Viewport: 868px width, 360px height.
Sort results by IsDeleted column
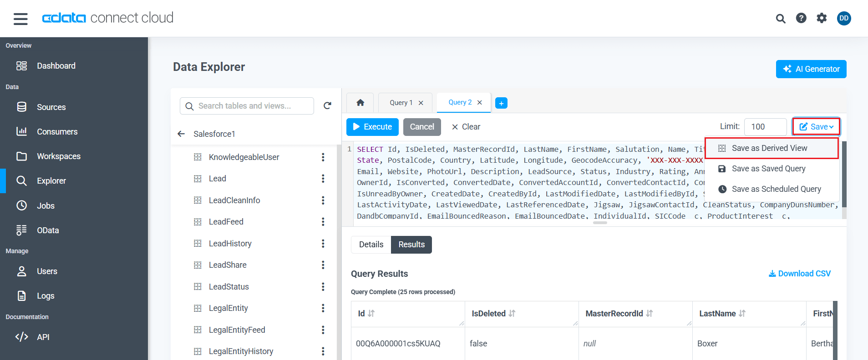[x=512, y=314]
